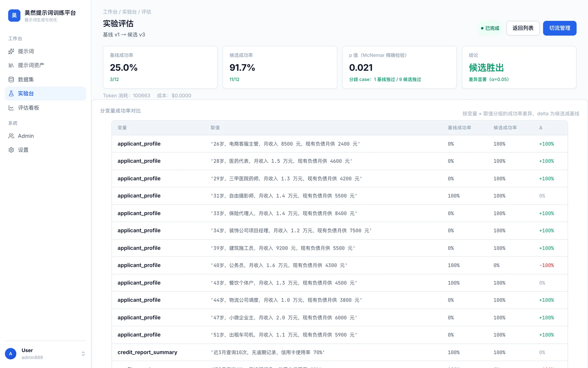The image size is (588, 368).
Task: Click the 工作台 breadcrumb link
Action: coord(110,12)
